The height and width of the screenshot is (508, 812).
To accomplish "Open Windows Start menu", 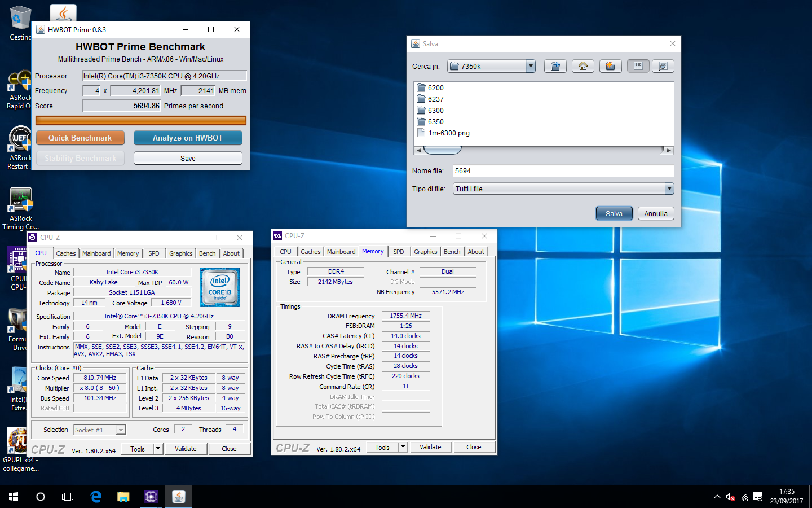I will click(14, 497).
